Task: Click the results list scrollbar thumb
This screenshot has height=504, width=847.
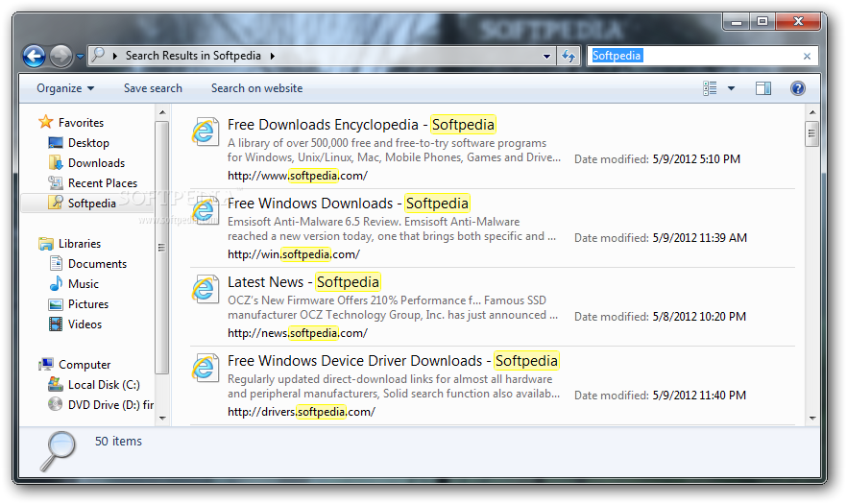Action: click(811, 134)
